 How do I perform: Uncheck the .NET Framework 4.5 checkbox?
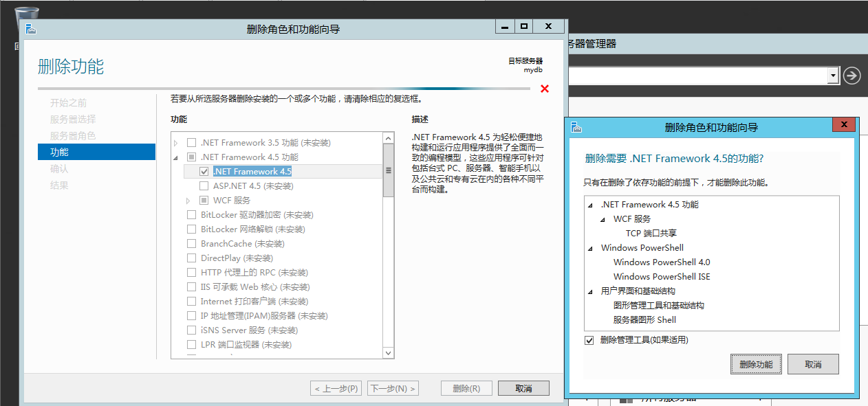point(204,172)
